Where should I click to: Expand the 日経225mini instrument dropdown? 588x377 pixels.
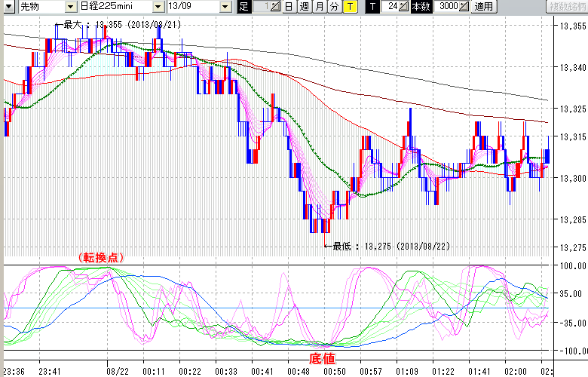(x=157, y=7)
